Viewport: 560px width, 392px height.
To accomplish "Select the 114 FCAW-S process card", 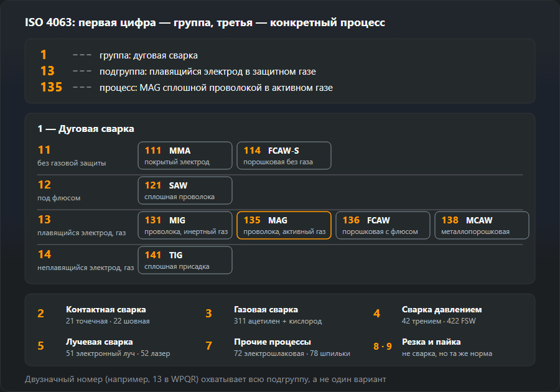I will click(x=284, y=156).
